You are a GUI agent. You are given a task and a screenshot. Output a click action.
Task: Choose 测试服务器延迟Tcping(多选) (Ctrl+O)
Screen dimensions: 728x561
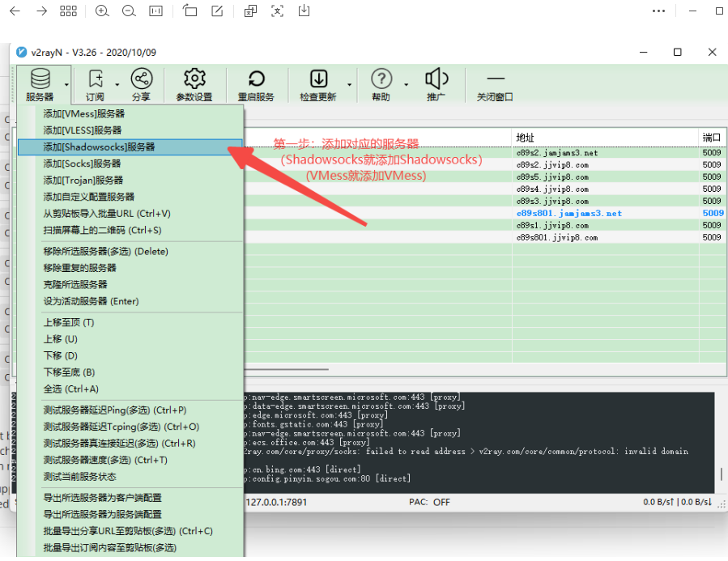(130, 427)
